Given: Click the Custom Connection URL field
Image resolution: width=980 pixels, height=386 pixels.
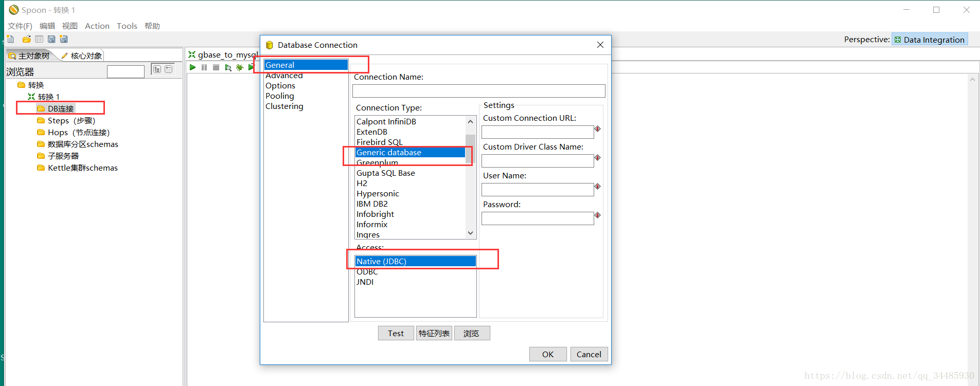Looking at the screenshot, I should click(x=538, y=132).
